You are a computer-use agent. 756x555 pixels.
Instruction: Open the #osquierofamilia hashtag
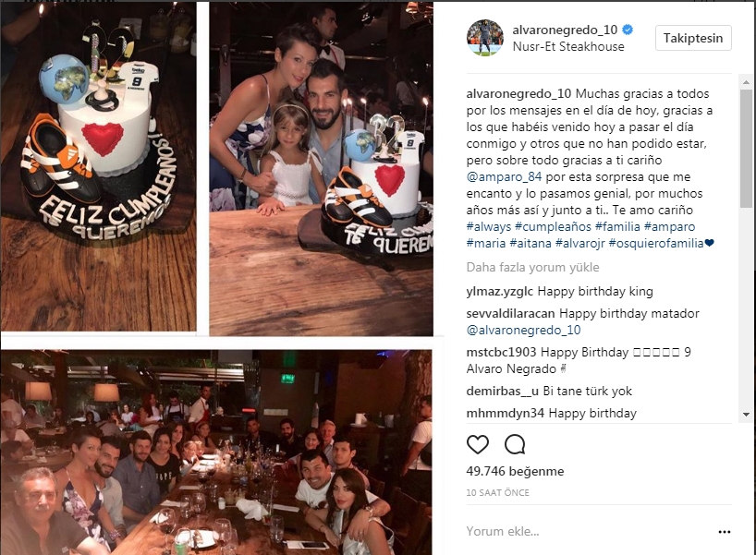[x=656, y=243]
